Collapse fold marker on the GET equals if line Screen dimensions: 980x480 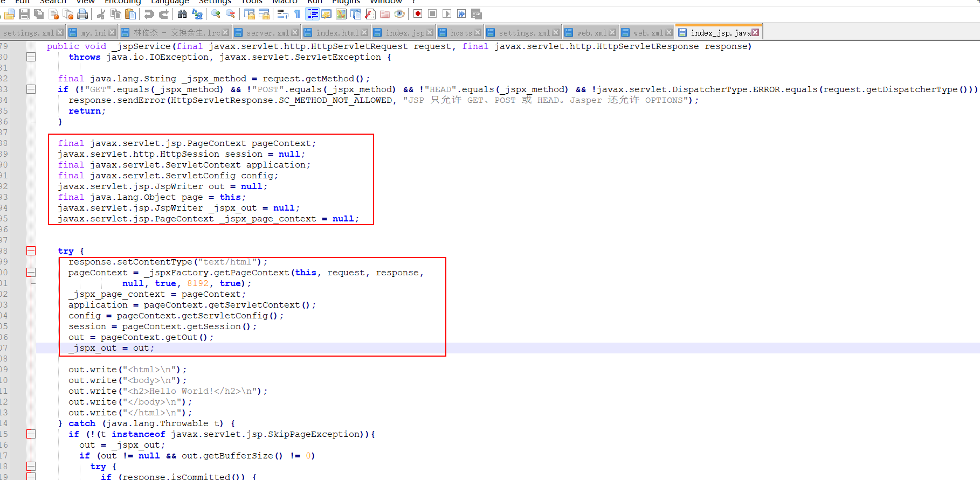(31, 89)
